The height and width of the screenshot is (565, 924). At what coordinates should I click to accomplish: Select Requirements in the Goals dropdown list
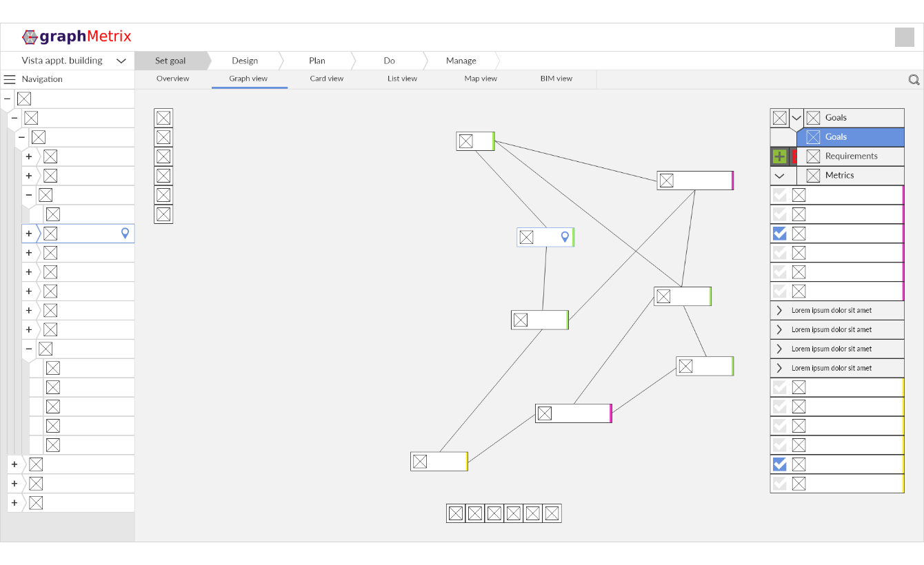pyautogui.click(x=851, y=156)
